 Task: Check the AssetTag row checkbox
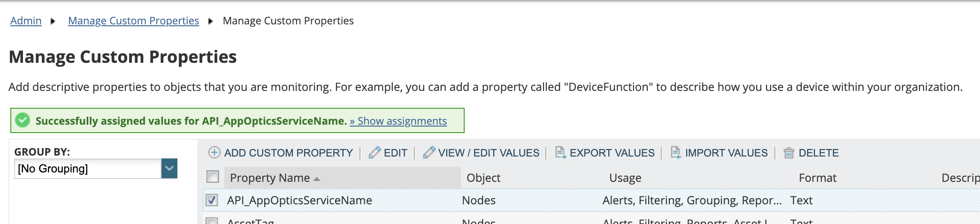click(212, 221)
